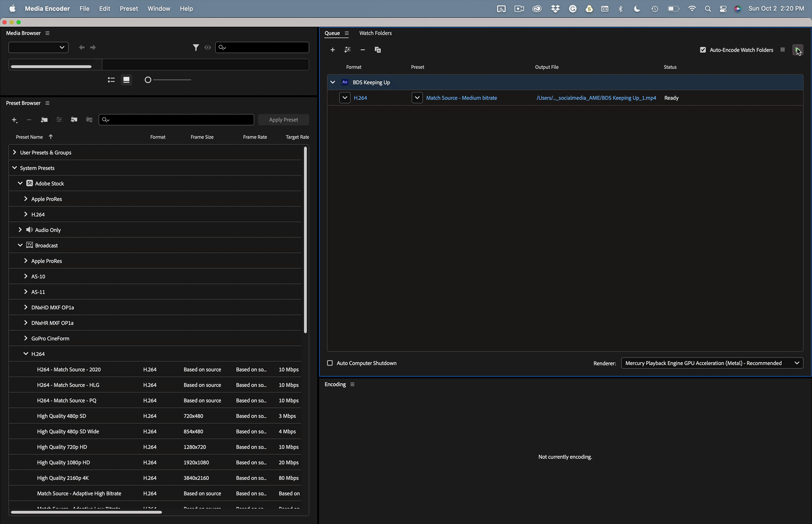Open the preset dropdown beside Match Source
Screen dimensions: 812x524
click(417, 98)
